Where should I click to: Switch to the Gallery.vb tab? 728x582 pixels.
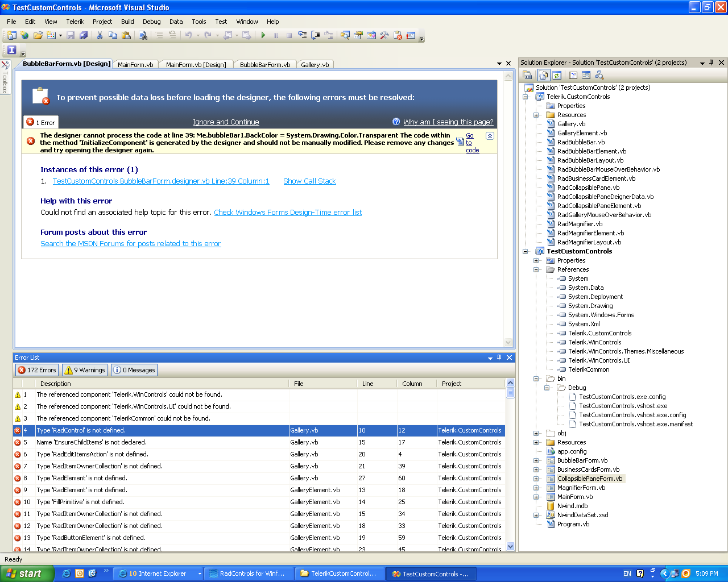315,65
